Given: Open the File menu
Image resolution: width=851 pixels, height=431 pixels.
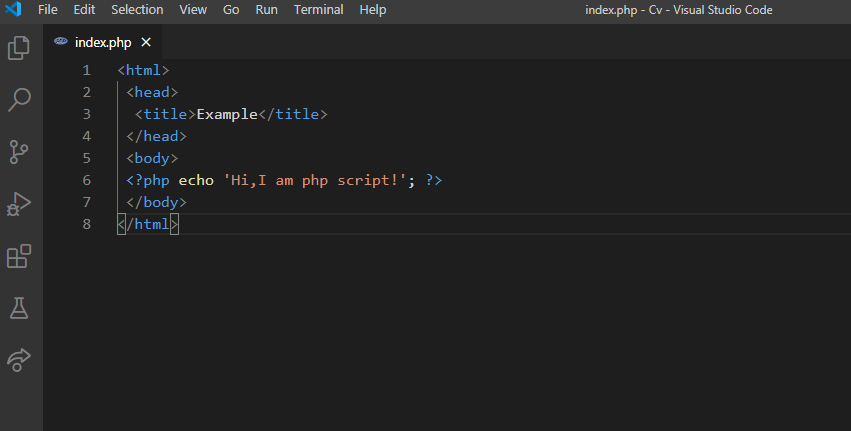Looking at the screenshot, I should [48, 10].
